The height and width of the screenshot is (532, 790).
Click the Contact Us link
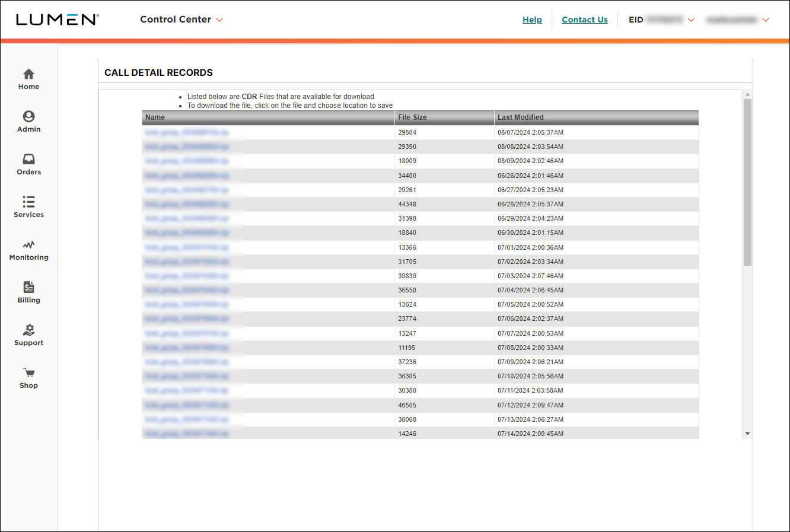(x=584, y=20)
